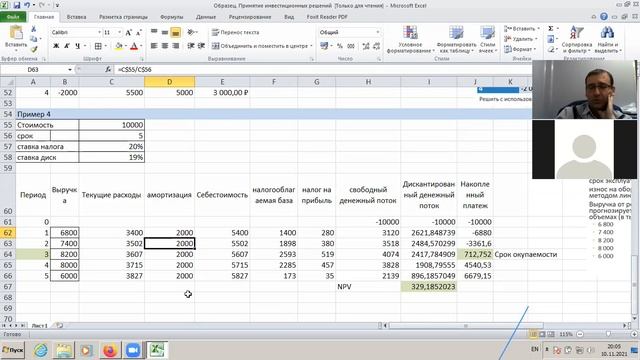This screenshot has width=640, height=360.
Task: Click the Undo arrow icon
Action: tap(27, 5)
